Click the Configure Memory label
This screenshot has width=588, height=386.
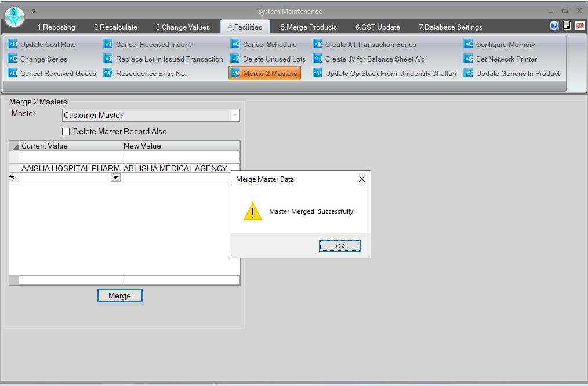coord(505,44)
